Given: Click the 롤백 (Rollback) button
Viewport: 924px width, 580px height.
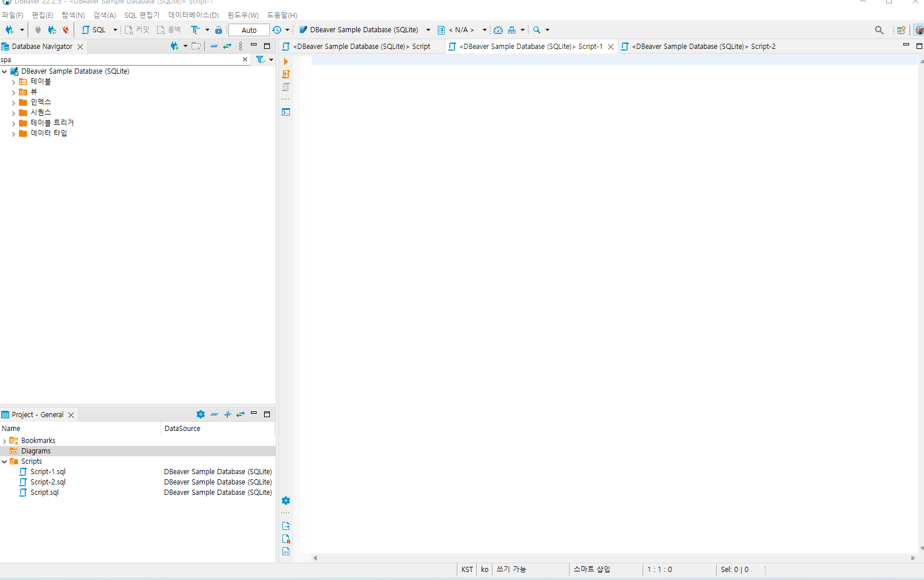Looking at the screenshot, I should pos(169,30).
